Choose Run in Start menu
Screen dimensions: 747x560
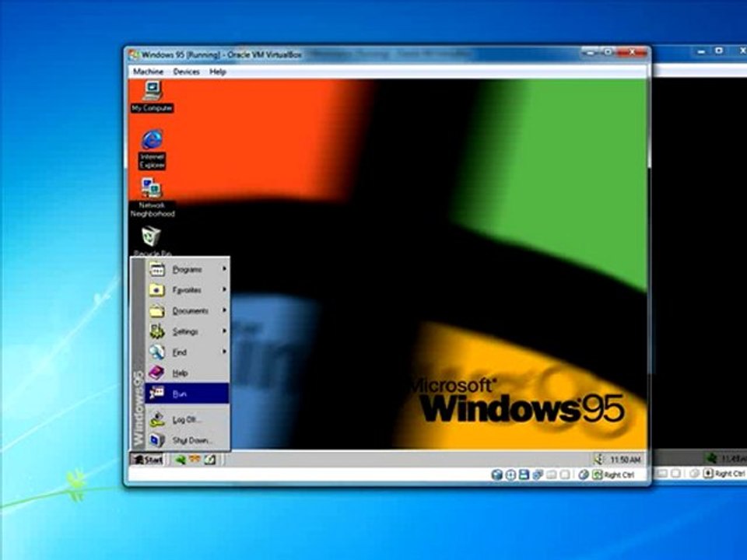[188, 394]
